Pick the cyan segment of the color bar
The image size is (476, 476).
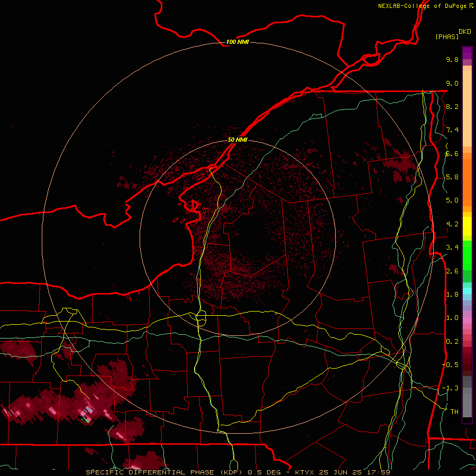pos(467,290)
